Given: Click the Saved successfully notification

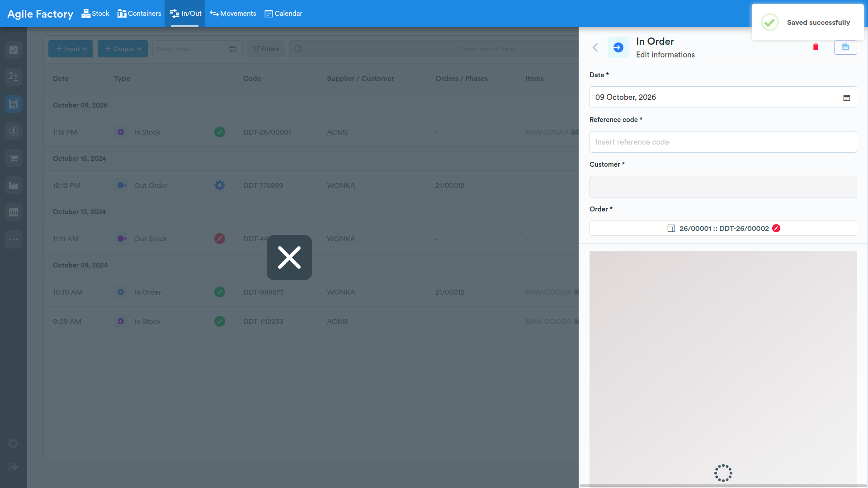Looking at the screenshot, I should click(x=808, y=22).
